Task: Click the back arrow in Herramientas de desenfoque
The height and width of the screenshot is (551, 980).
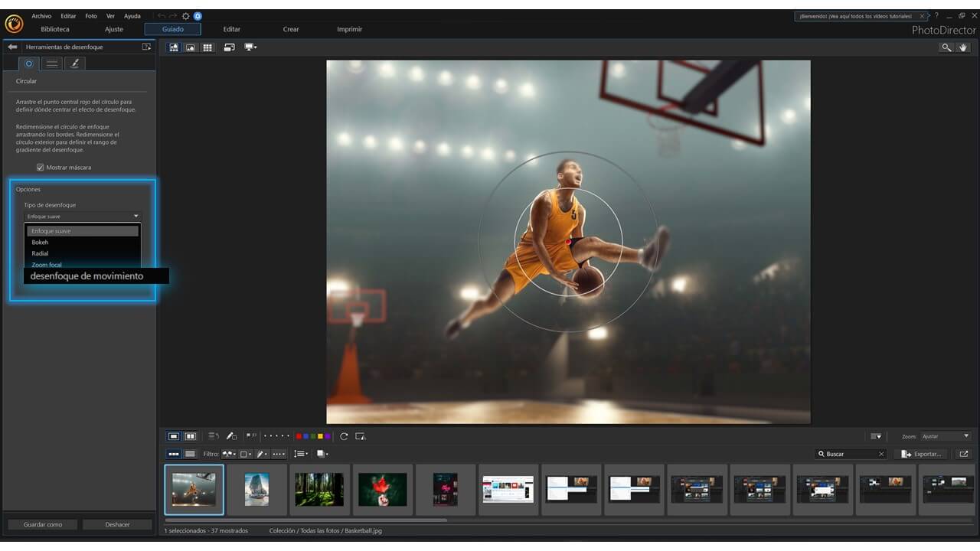Action: 12,47
